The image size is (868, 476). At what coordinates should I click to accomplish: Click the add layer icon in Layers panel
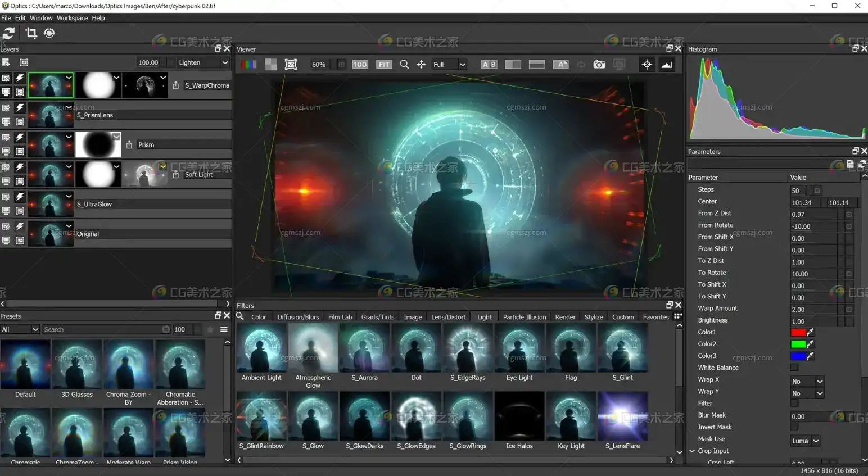(6, 62)
